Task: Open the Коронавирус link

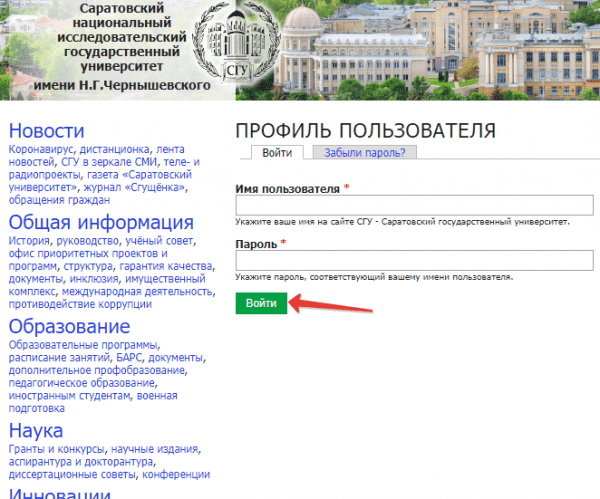Action: point(41,149)
